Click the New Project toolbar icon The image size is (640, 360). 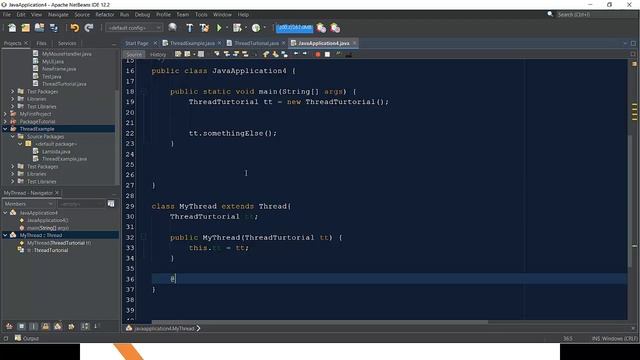pos(25,28)
